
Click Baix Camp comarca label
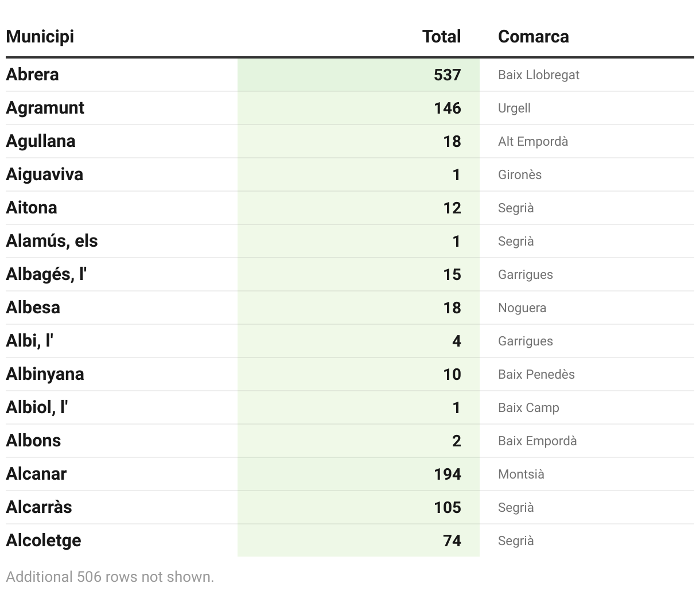(528, 408)
